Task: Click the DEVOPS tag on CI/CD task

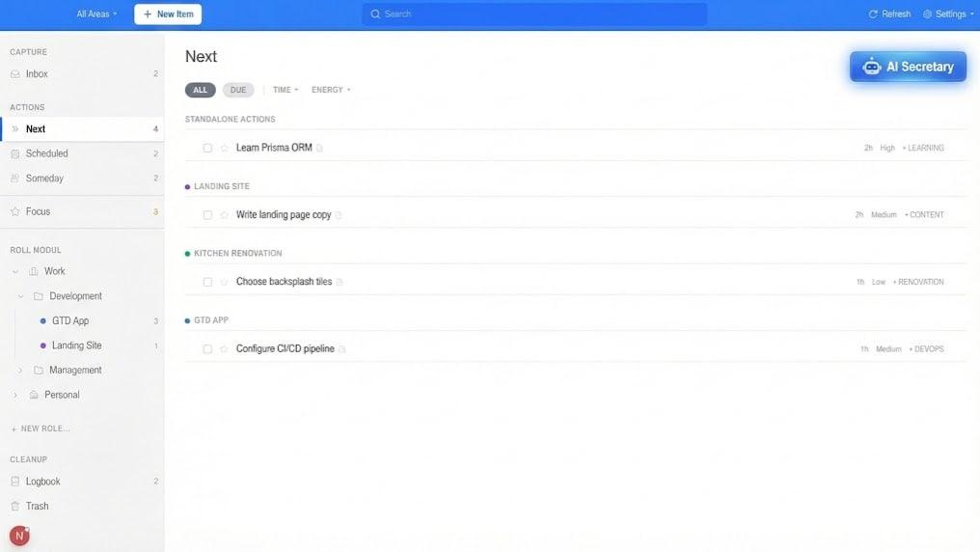Action: 926,348
